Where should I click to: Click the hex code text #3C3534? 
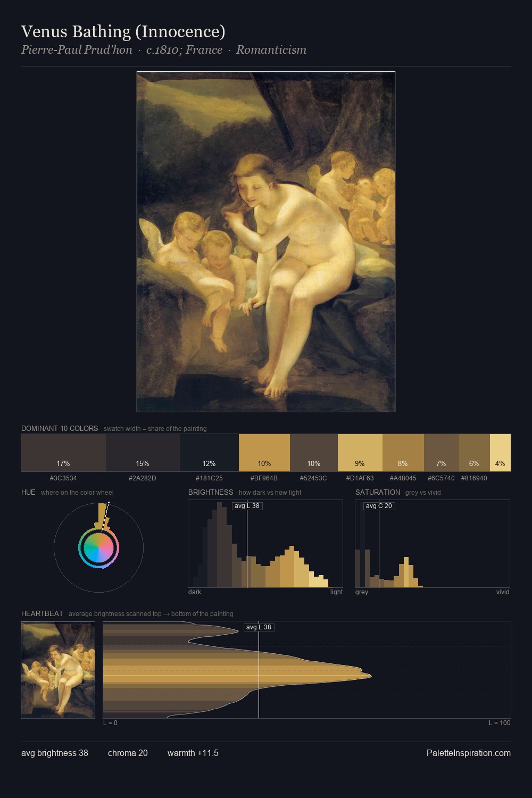[63, 478]
